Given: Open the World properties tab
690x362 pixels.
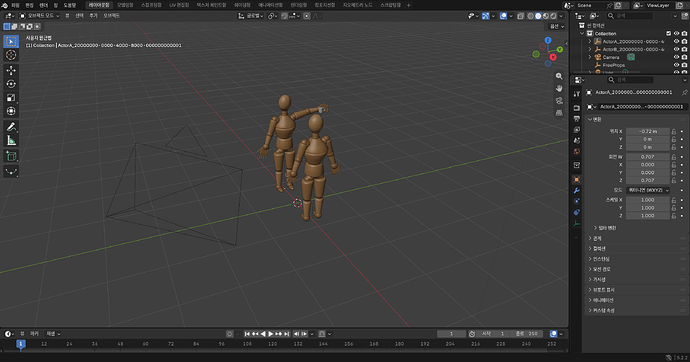Looking at the screenshot, I should (x=576, y=152).
